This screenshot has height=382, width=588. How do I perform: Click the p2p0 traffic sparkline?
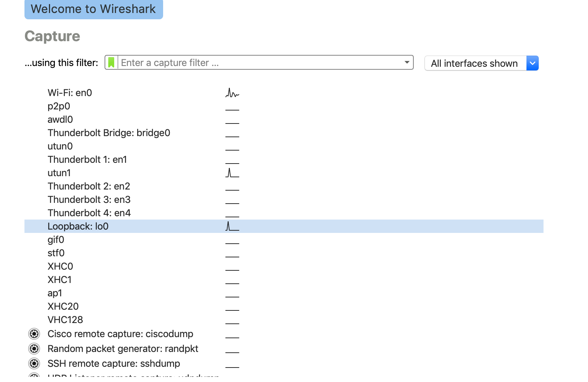(x=232, y=110)
